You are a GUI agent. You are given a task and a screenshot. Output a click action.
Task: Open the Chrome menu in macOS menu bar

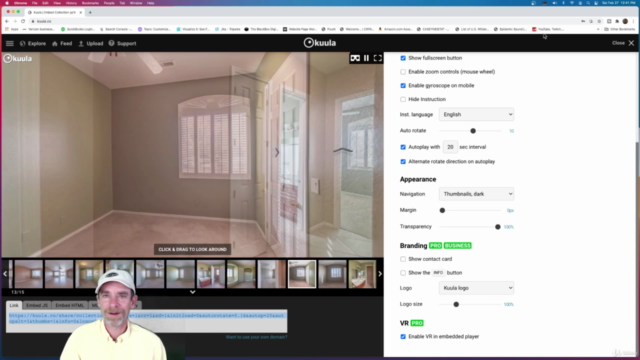tap(20, 3)
